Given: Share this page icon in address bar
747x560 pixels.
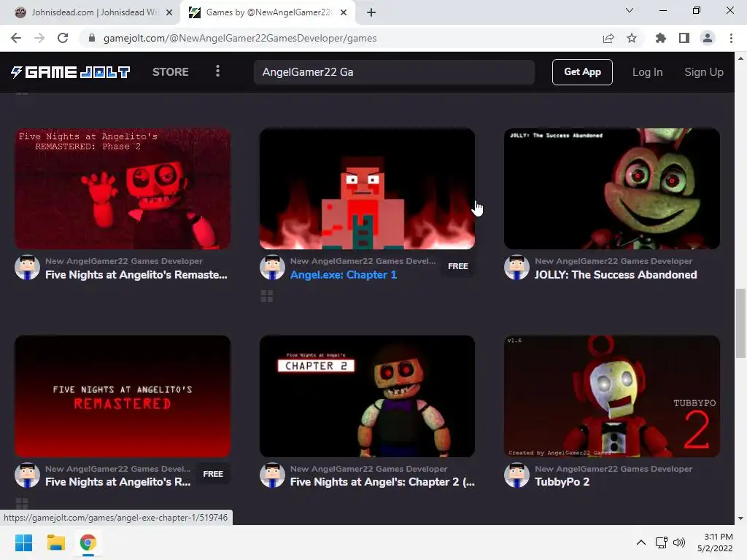Looking at the screenshot, I should 608,38.
